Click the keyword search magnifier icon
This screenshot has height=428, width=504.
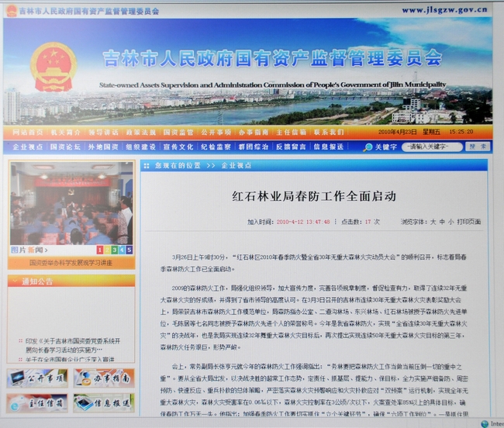368,147
